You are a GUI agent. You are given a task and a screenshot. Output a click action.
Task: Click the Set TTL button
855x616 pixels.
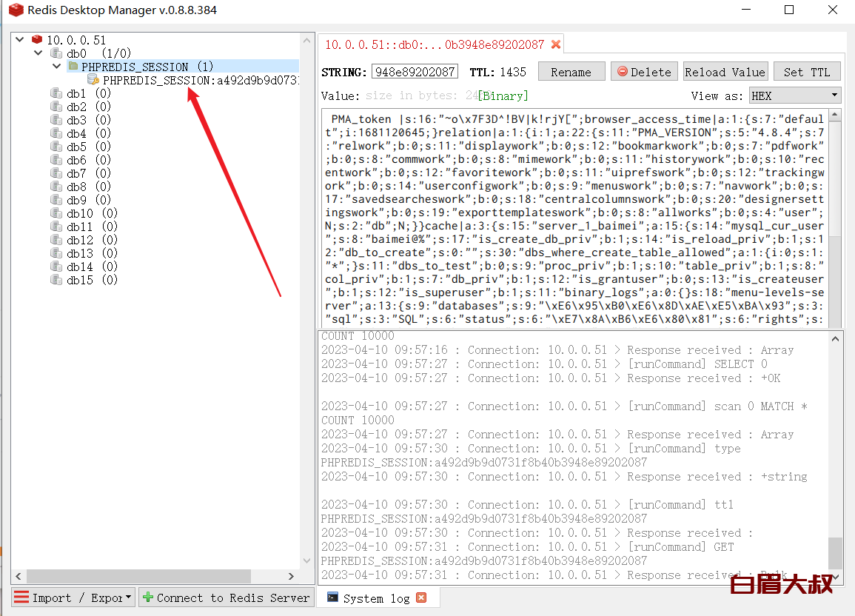(x=807, y=72)
